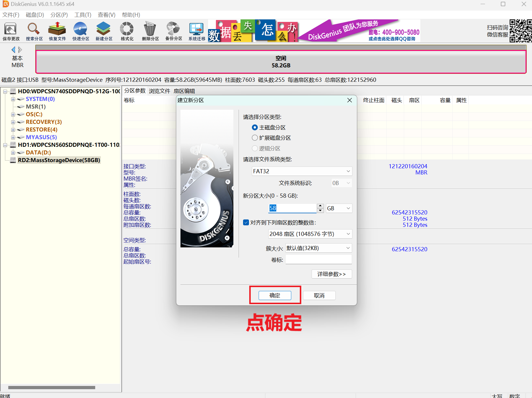
Task: Collapse the HD0 disk tree node
Action: click(5, 91)
